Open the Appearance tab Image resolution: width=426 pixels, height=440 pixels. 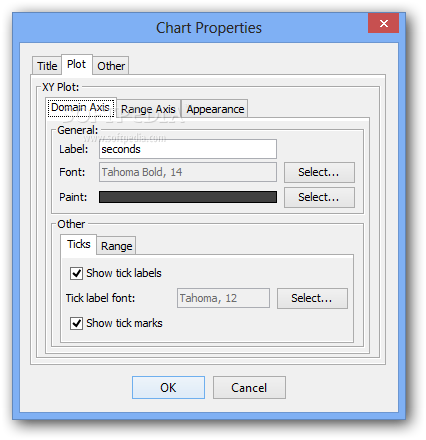(x=215, y=109)
